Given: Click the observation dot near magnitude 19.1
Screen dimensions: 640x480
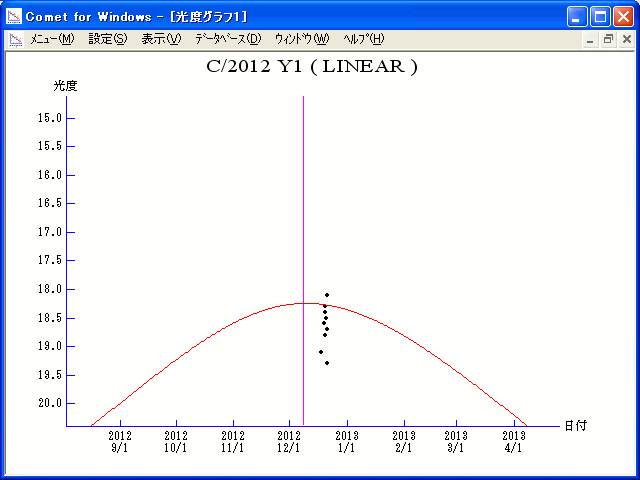Looking at the screenshot, I should 321,352.
